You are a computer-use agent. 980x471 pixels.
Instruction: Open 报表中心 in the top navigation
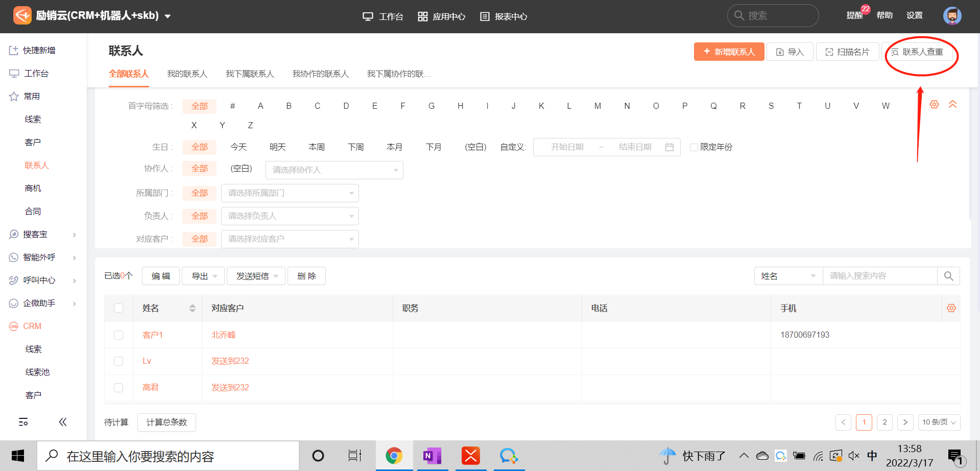click(x=504, y=16)
